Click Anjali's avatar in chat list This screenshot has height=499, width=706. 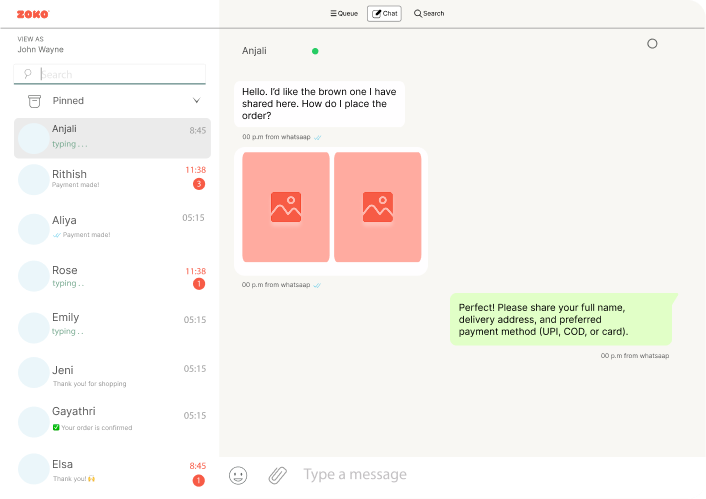(34, 138)
